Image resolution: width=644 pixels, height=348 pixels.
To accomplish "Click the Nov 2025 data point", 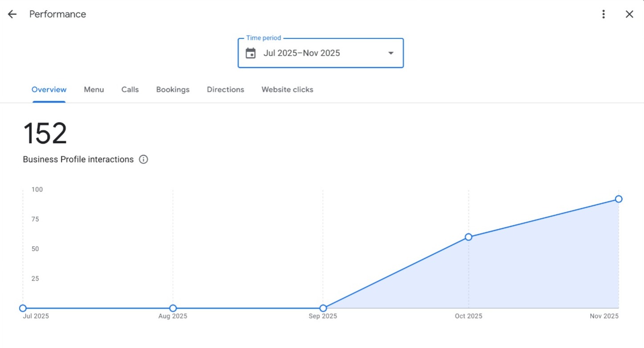I will tap(619, 199).
